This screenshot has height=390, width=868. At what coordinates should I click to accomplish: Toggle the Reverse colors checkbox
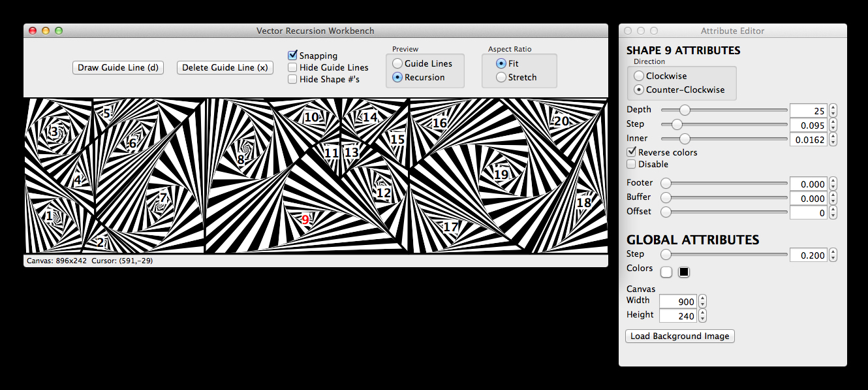632,152
